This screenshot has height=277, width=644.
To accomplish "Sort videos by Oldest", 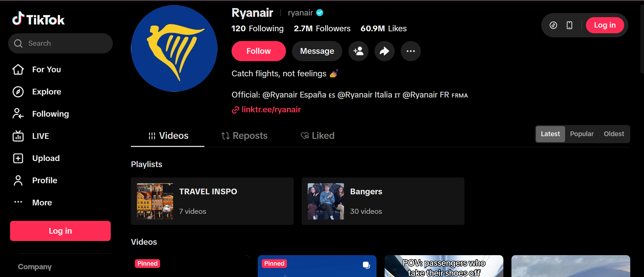I will 614,134.
